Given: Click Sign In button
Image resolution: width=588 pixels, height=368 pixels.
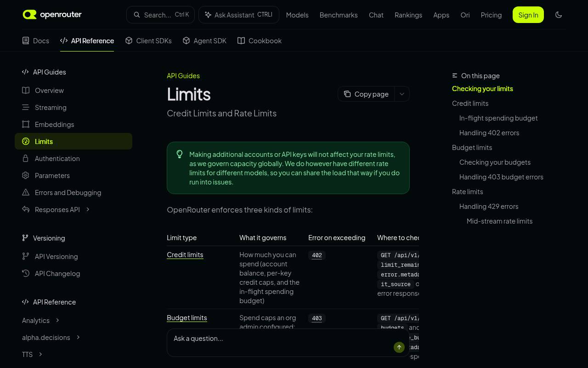Looking at the screenshot, I should [x=528, y=15].
